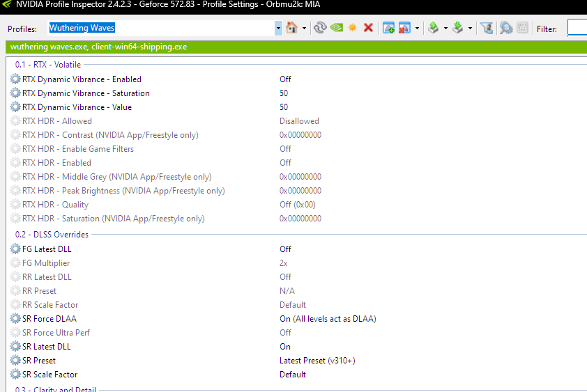Click the Disallowed value for RTX HDR - Allowed

pyautogui.click(x=299, y=121)
